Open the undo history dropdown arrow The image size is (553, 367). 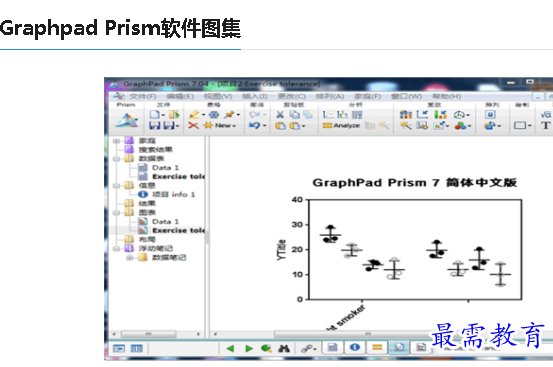pyautogui.click(x=265, y=126)
